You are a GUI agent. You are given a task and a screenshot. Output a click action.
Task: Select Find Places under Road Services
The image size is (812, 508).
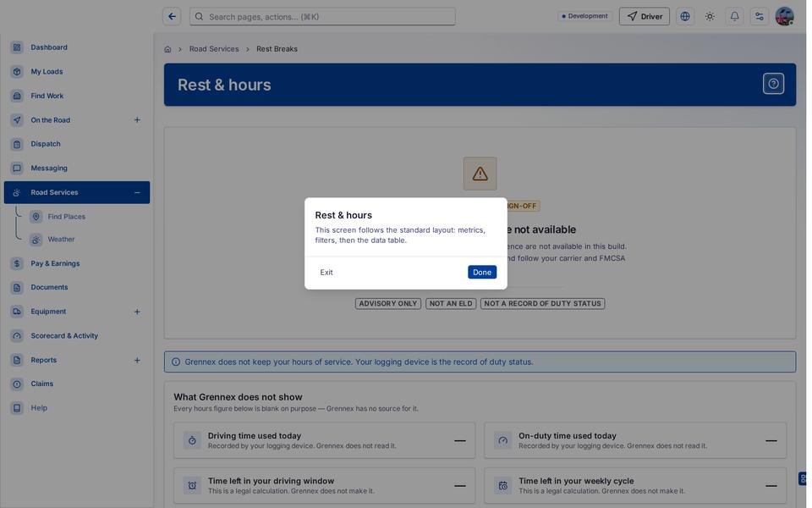point(66,217)
